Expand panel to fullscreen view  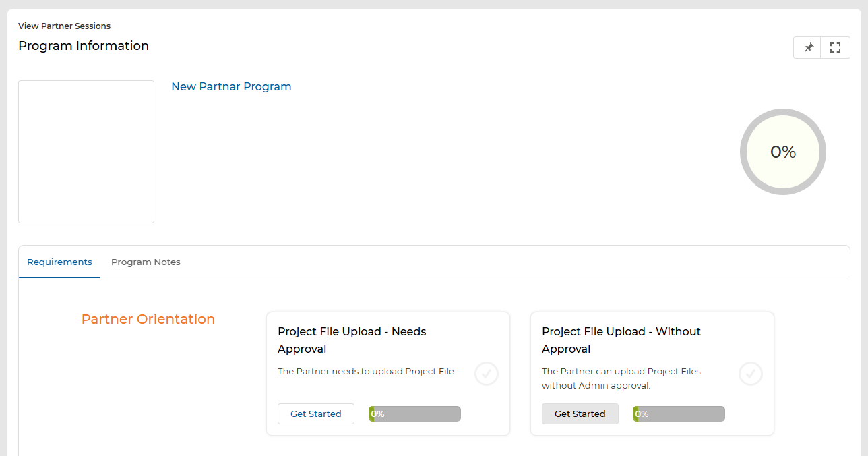pos(836,48)
